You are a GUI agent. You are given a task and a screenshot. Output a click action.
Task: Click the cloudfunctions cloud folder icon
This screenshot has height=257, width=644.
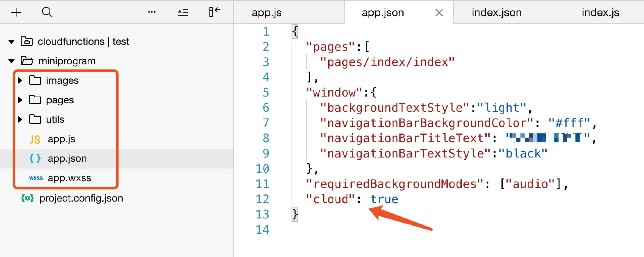26,41
